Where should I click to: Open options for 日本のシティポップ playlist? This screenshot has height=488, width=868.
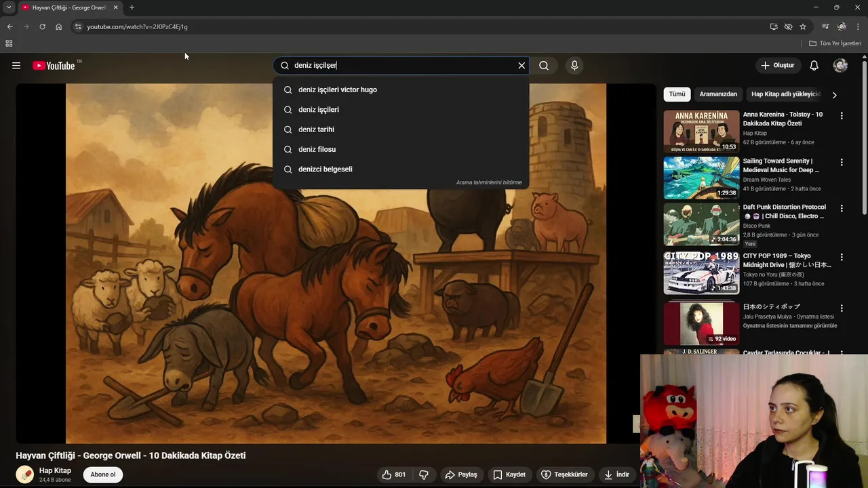[x=842, y=308]
